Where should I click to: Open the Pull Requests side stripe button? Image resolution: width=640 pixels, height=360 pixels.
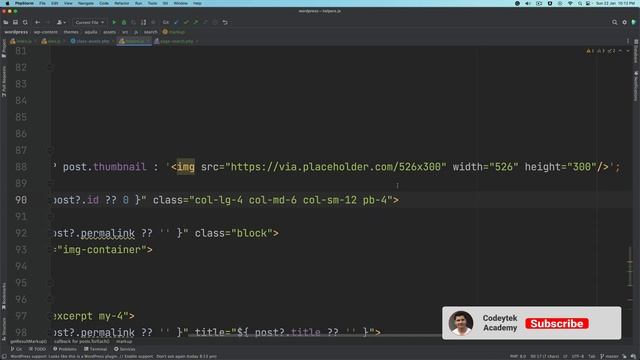4,82
